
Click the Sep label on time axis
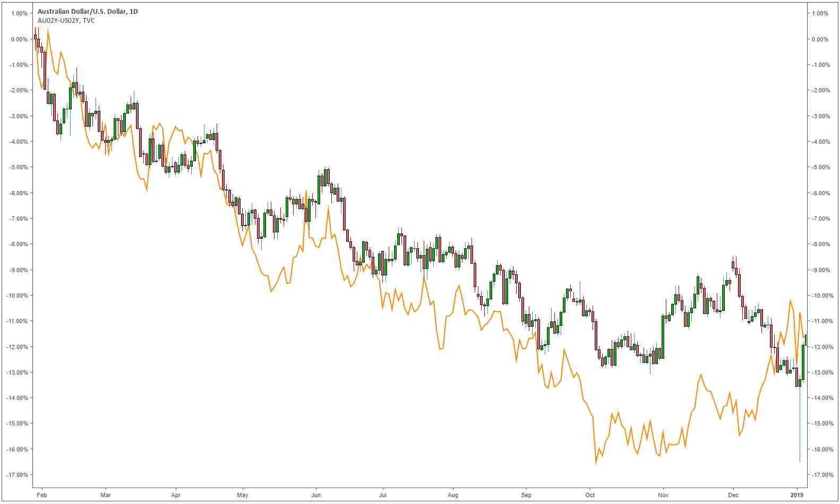coord(526,495)
